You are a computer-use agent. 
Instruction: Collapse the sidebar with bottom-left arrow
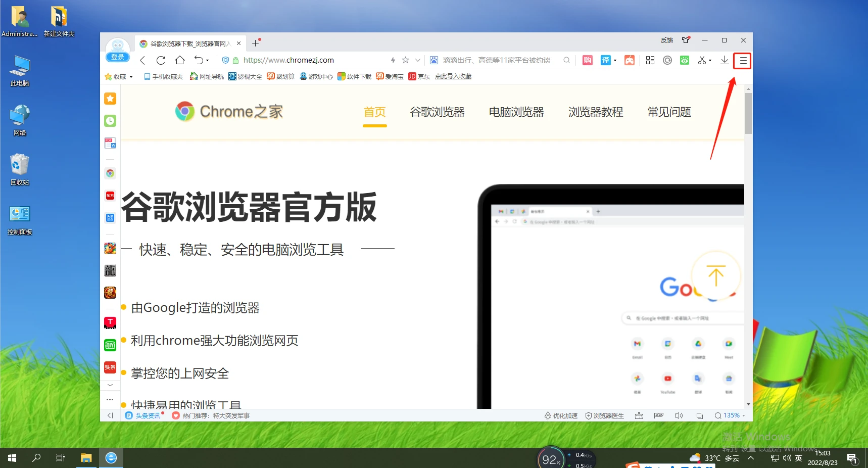(x=110, y=415)
